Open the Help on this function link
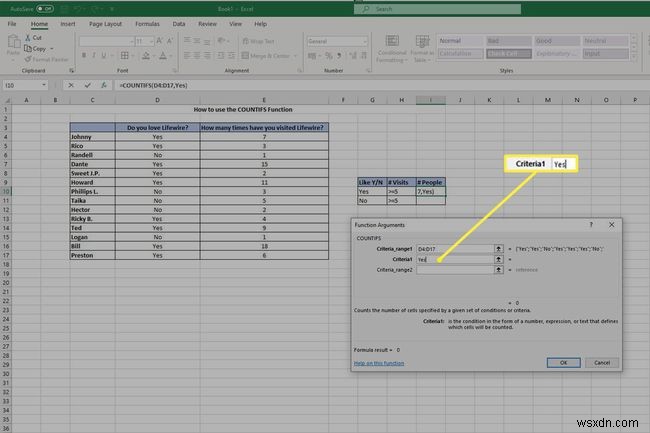Screen dimensions: 650x433 pyautogui.click(x=379, y=363)
